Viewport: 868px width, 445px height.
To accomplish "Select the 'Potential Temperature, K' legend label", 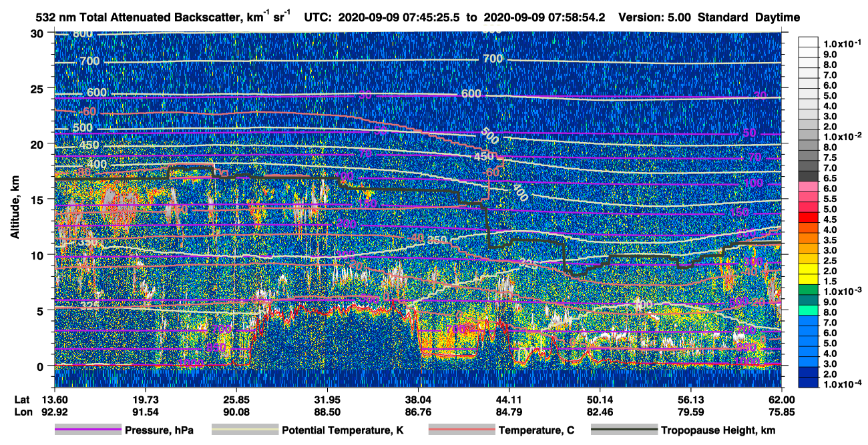I will point(343,430).
